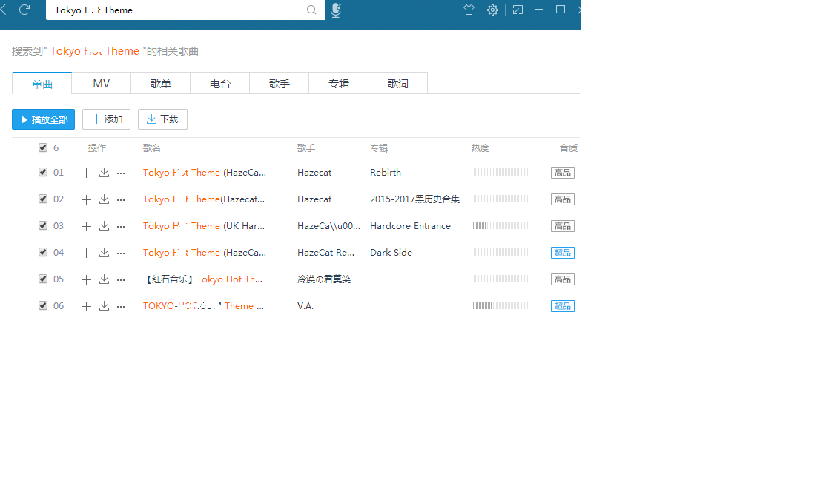The width and height of the screenshot is (820, 504).
Task: Open artist 冷漠の君莫笑
Action: click(324, 279)
